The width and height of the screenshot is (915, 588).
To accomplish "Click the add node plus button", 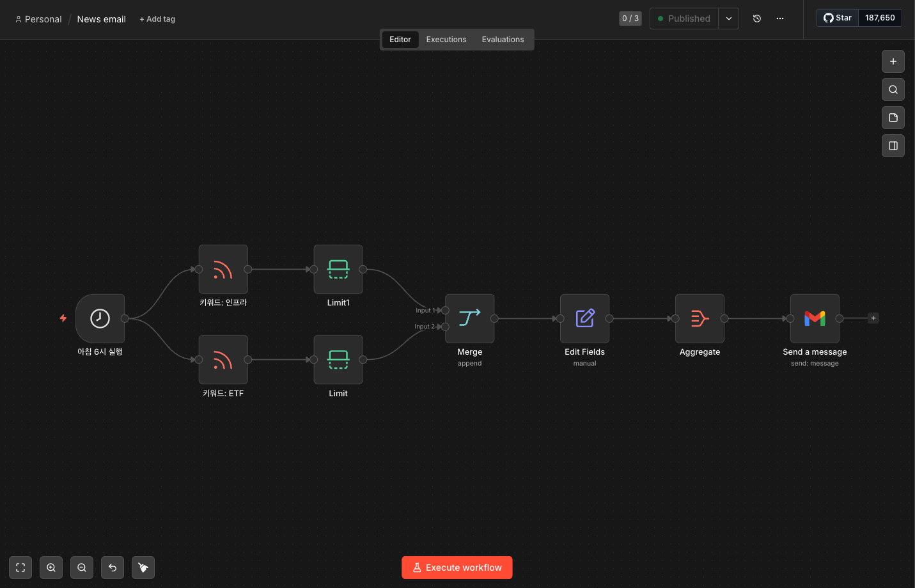I will [x=893, y=61].
